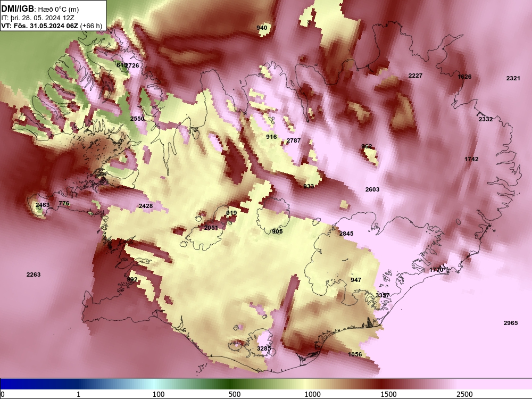The height and width of the screenshot is (399, 532).
Task: Click the 2603 height value
Action: pos(372,190)
